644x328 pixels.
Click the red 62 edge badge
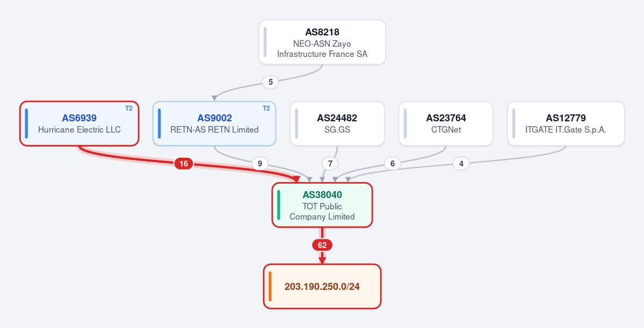coord(322,245)
